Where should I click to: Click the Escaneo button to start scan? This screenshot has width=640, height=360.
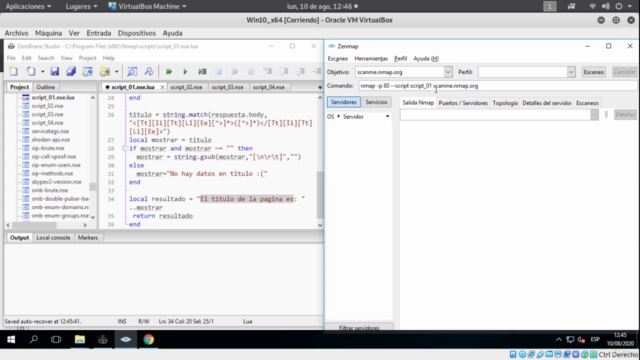pos(593,72)
